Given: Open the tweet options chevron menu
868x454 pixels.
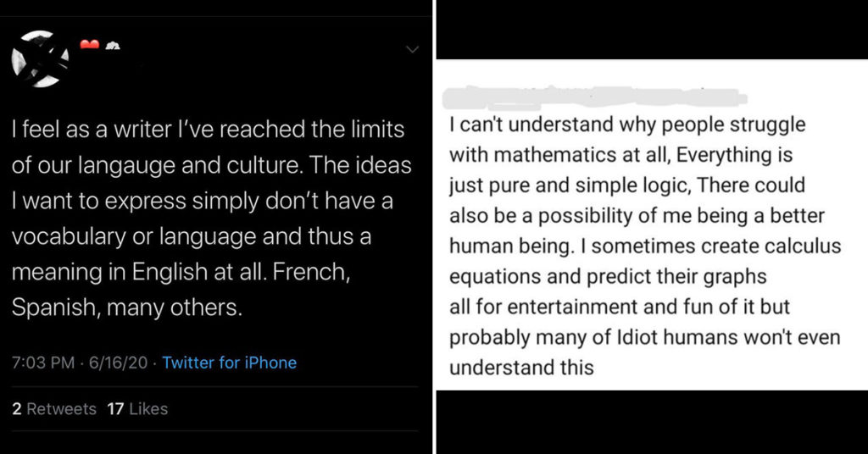Looking at the screenshot, I should [412, 50].
